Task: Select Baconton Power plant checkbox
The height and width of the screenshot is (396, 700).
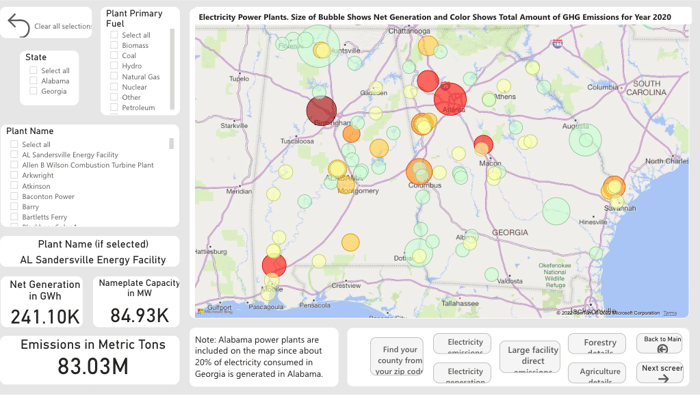Action: [x=14, y=196]
